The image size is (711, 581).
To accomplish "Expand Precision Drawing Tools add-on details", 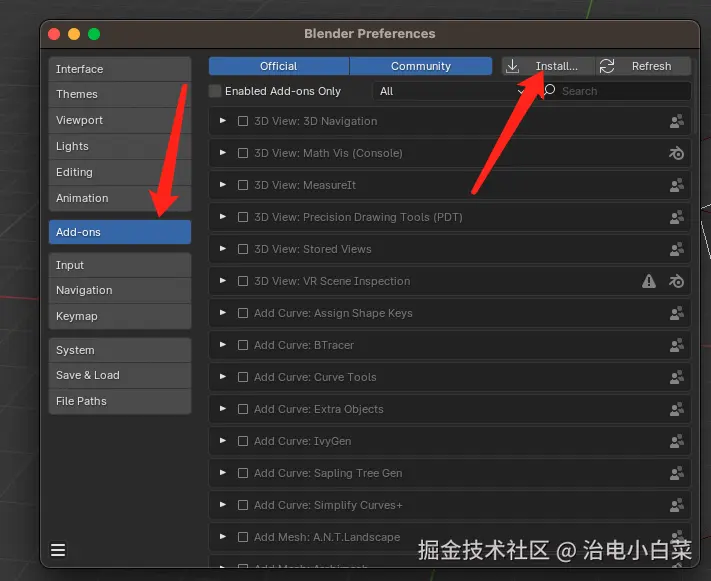I will click(x=223, y=217).
